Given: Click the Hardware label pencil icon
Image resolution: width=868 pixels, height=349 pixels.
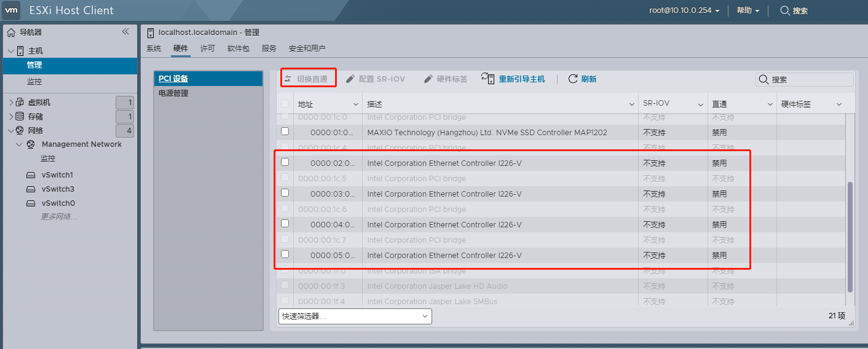Looking at the screenshot, I should coord(428,79).
